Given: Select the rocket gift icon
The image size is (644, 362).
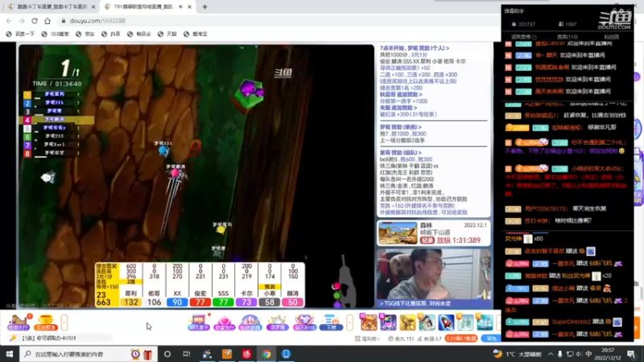Looking at the screenshot, I should tap(446, 323).
